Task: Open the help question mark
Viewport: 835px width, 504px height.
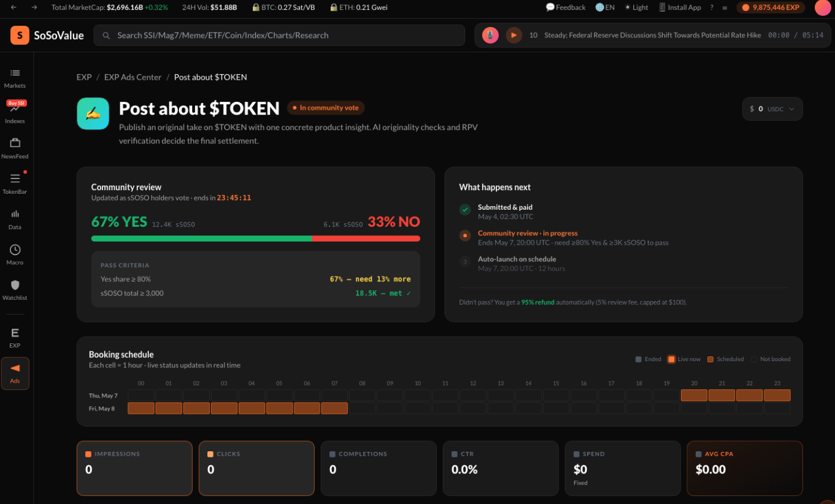Action: pos(712,7)
